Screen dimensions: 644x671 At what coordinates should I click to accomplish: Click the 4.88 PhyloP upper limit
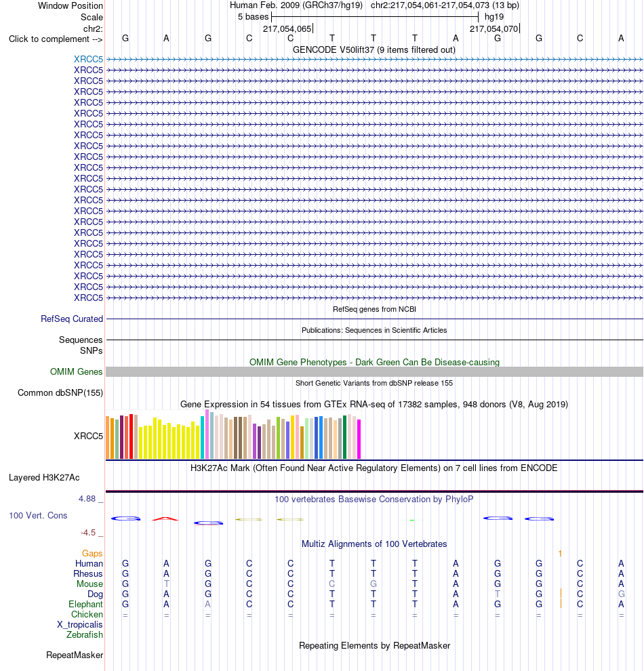click(x=87, y=499)
